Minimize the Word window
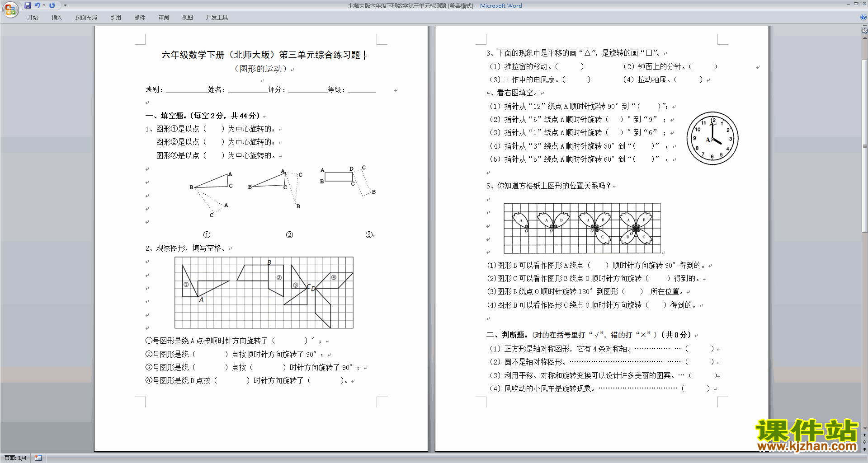Image resolution: width=868 pixels, height=463 pixels. click(x=848, y=4)
